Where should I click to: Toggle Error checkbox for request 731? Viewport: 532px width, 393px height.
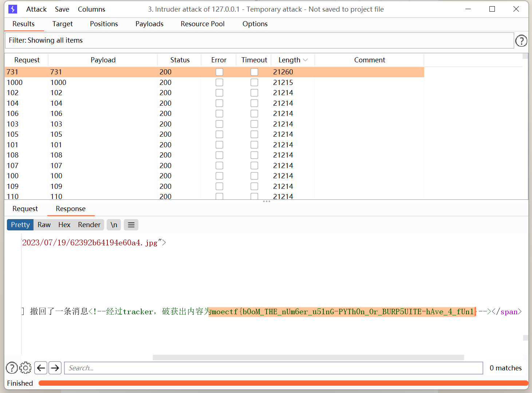[219, 72]
